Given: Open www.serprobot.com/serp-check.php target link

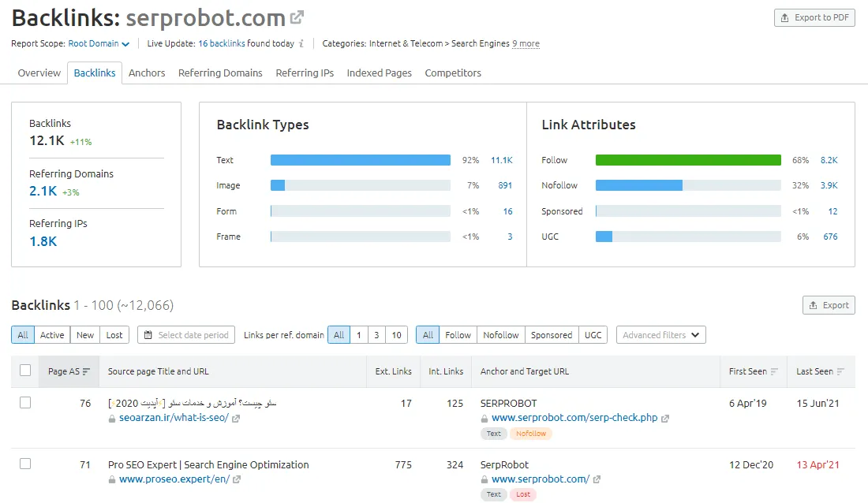Looking at the screenshot, I should 574,418.
